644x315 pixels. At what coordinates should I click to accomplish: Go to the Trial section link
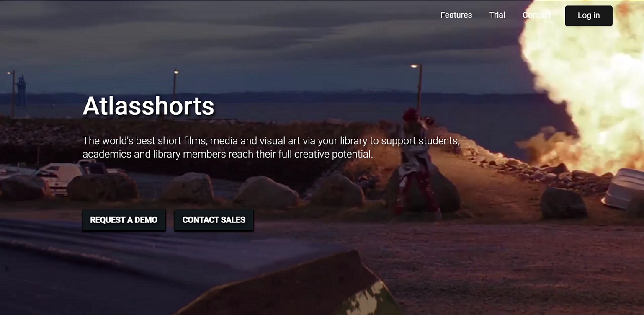497,15
